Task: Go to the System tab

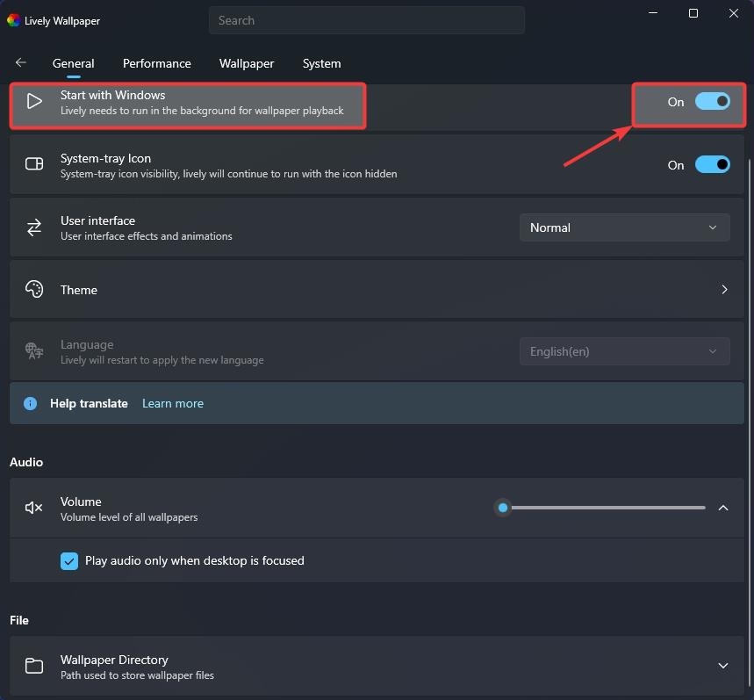Action: coord(321,63)
